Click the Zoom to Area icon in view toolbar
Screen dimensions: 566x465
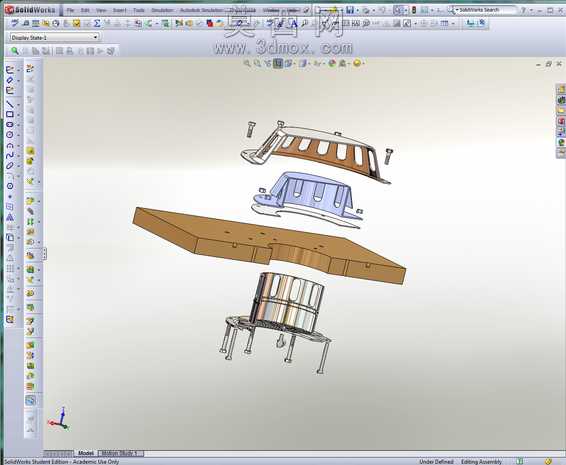257,64
